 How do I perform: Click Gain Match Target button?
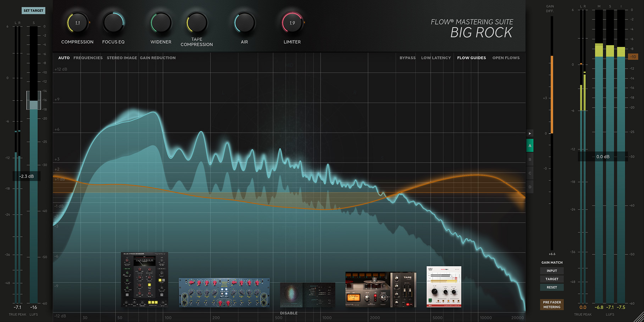point(552,279)
